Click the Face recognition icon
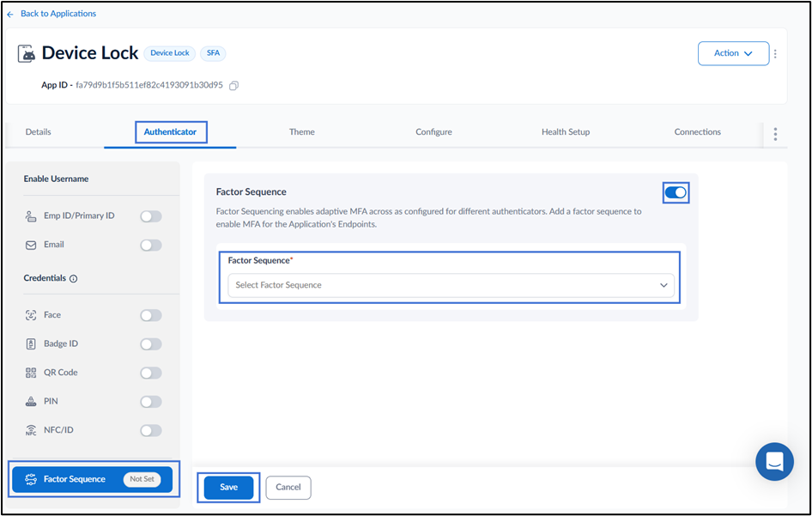Screen dimensions: 812x516 pyautogui.click(x=31, y=315)
